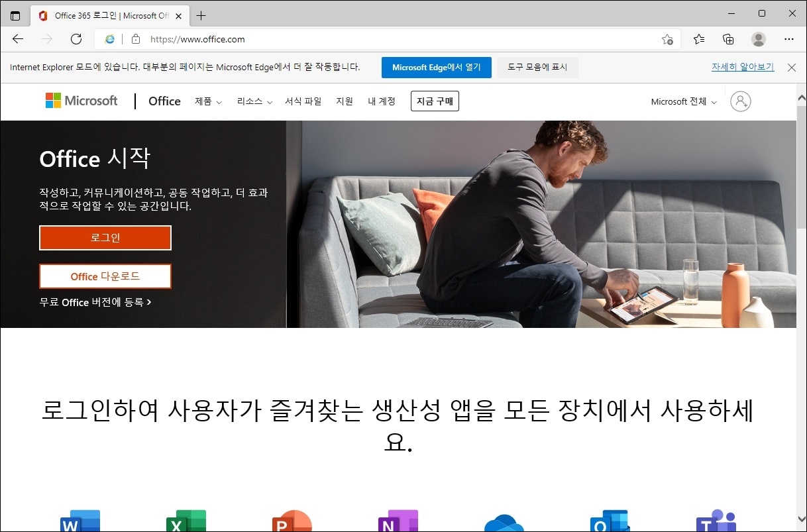Image resolution: width=807 pixels, height=532 pixels.
Task: Click the Office 다운로드 button
Action: (105, 276)
